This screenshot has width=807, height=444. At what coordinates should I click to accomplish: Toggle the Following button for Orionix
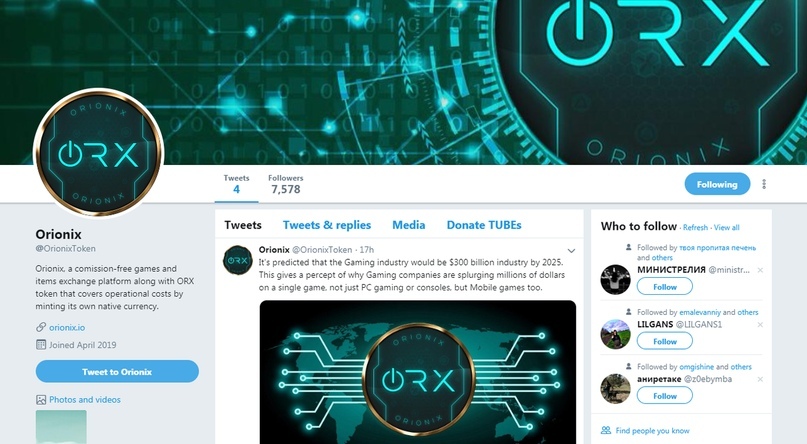click(717, 184)
